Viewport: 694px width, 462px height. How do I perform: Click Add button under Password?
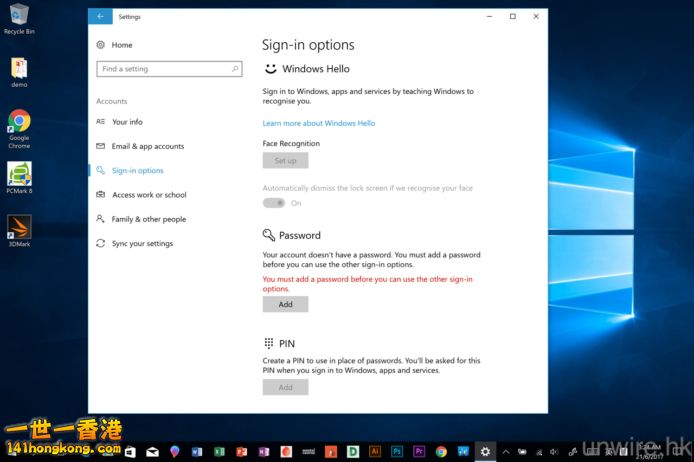pyautogui.click(x=285, y=304)
